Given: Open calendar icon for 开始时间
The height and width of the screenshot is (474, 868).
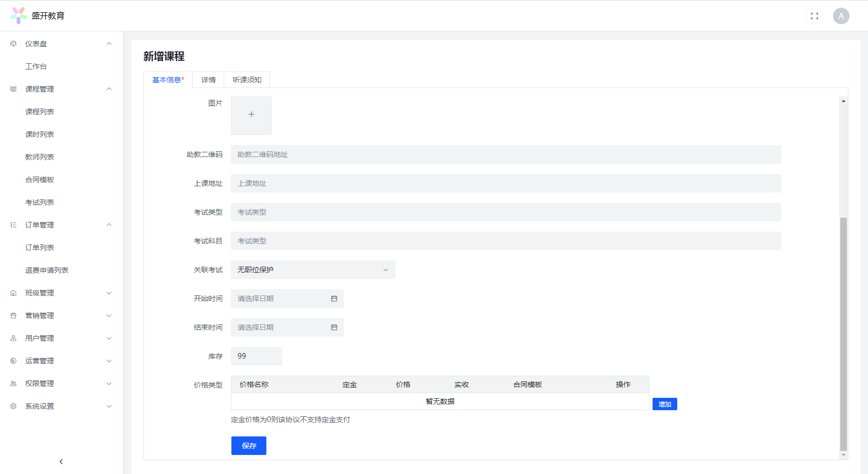Looking at the screenshot, I should click(334, 299).
